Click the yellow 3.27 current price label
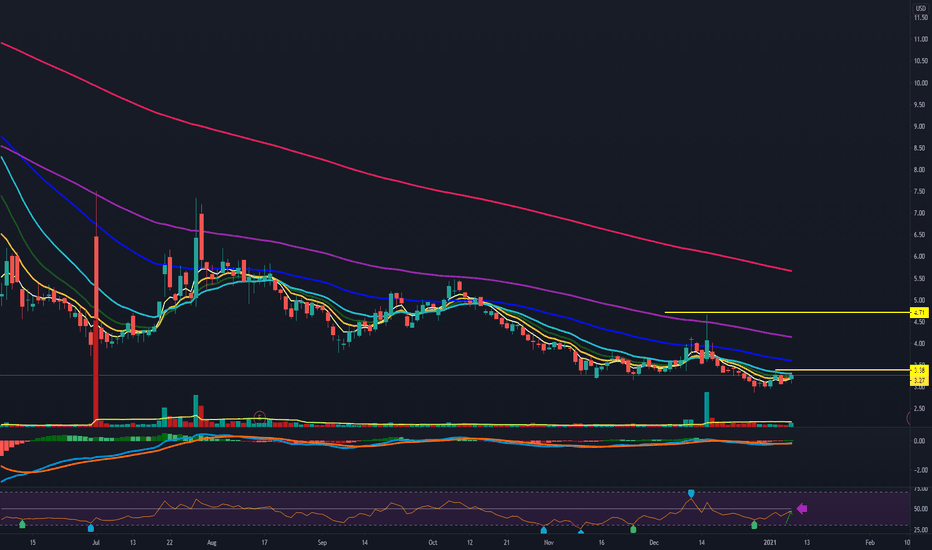The height and width of the screenshot is (550, 932). [919, 381]
